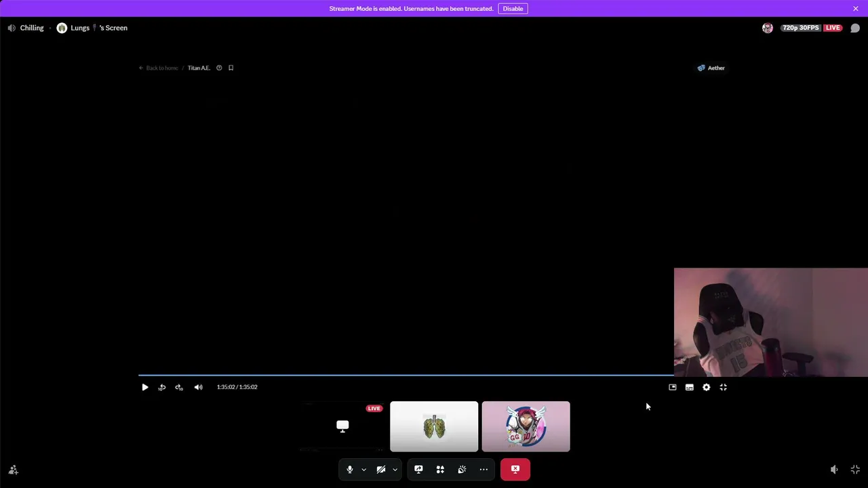
Task: Turn on the camera in the call bar
Action: [x=381, y=469]
